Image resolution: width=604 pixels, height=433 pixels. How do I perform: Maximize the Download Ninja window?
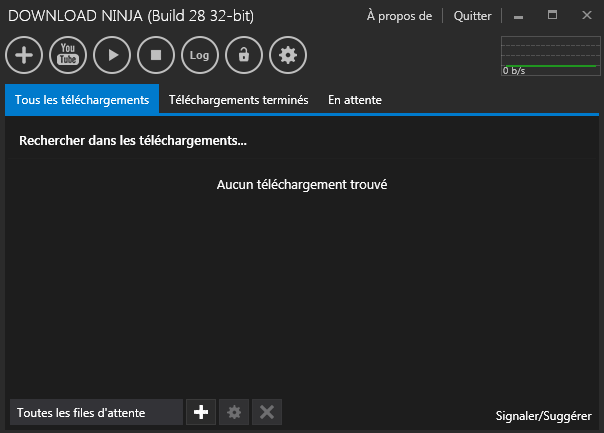point(552,15)
